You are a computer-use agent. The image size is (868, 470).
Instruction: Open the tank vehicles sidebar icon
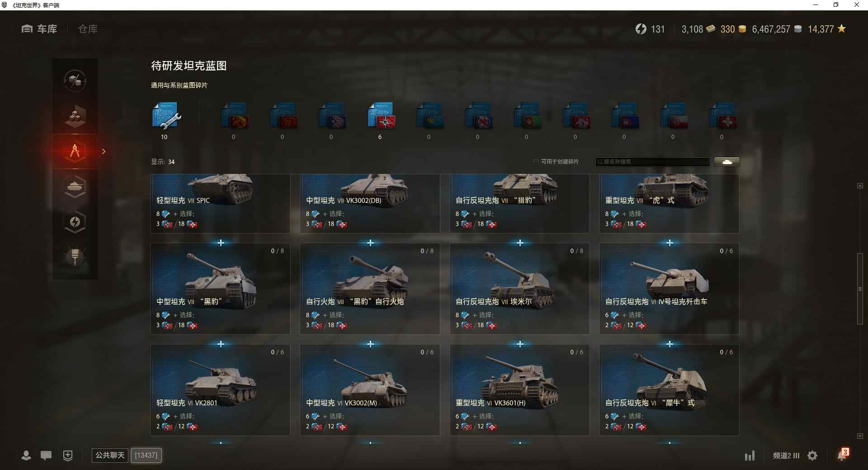point(75,186)
